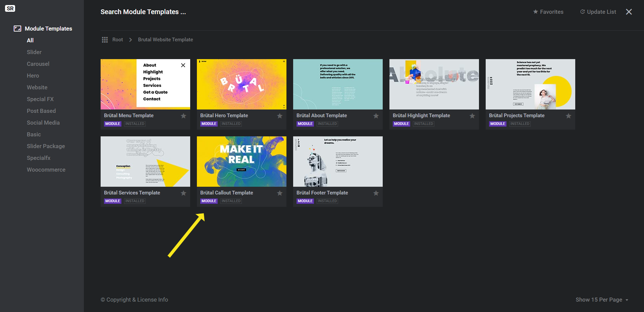Viewport: 644px width, 312px height.
Task: Click MODULE tag on Brütal About Template
Action: (x=305, y=124)
